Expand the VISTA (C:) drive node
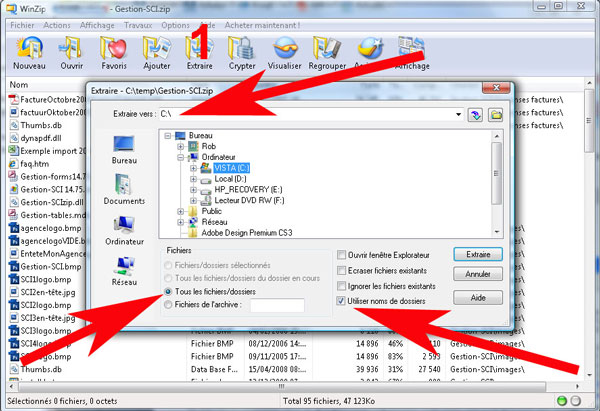The width and height of the screenshot is (600, 411). [x=193, y=168]
